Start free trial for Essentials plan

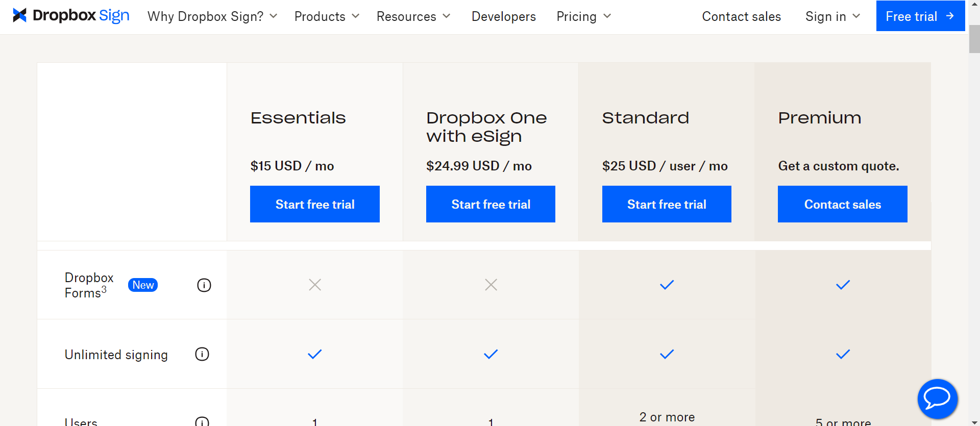(x=315, y=204)
